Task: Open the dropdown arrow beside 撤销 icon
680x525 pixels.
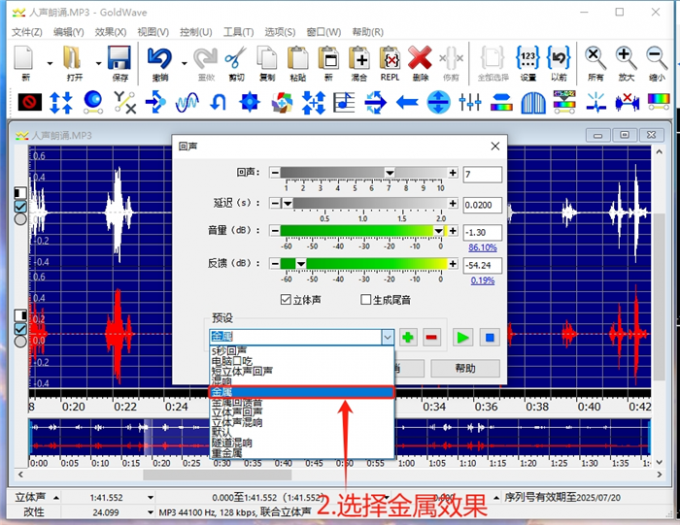Action: point(184,63)
